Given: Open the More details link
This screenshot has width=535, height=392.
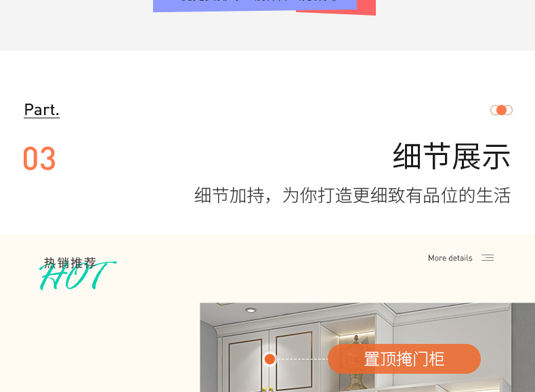Looking at the screenshot, I should [450, 258].
